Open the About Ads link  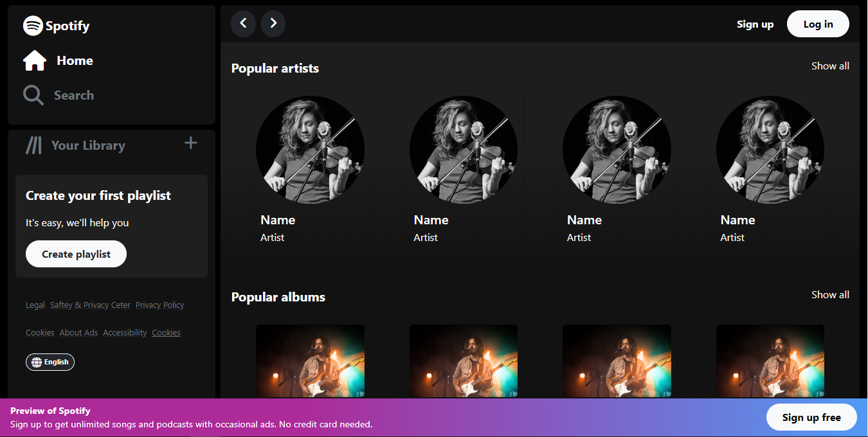coord(79,333)
